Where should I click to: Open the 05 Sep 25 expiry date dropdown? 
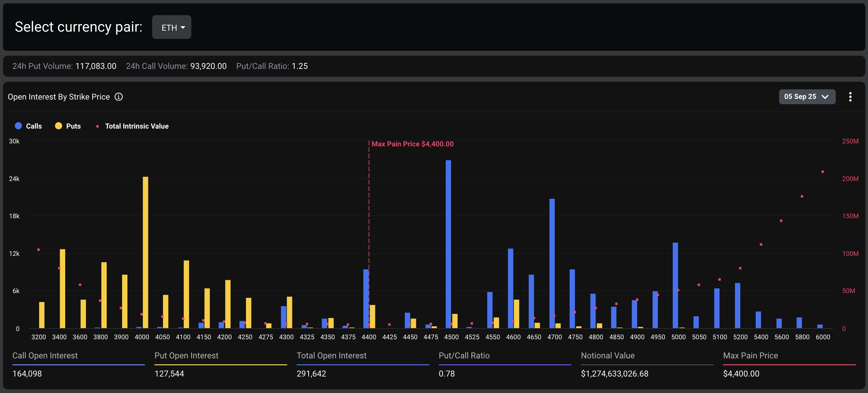[x=807, y=97]
